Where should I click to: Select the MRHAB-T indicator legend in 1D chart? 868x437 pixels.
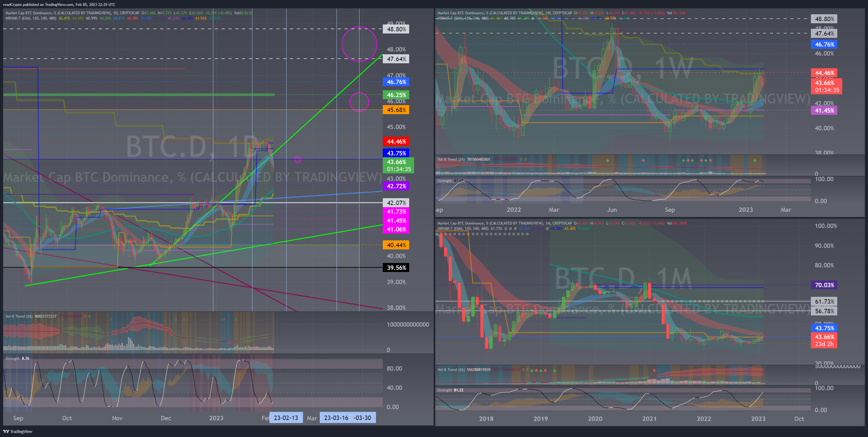pyautogui.click(x=113, y=18)
